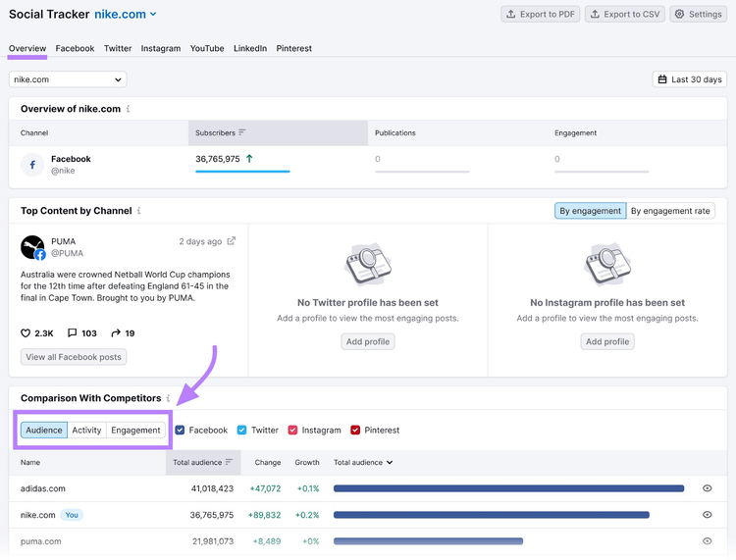The image size is (736, 560).
Task: Click the nike.com audience bar
Action: coord(491,515)
